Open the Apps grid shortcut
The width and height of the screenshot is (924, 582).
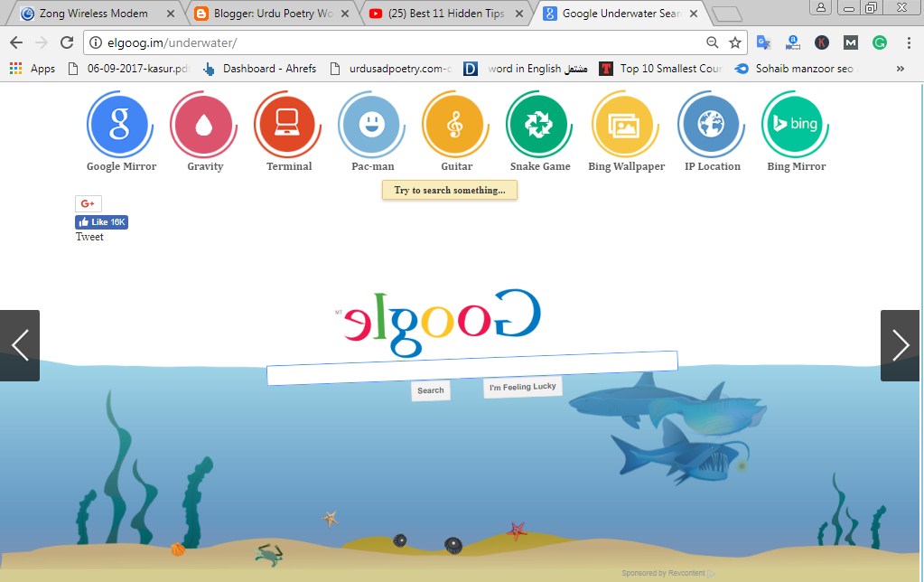pos(32,69)
